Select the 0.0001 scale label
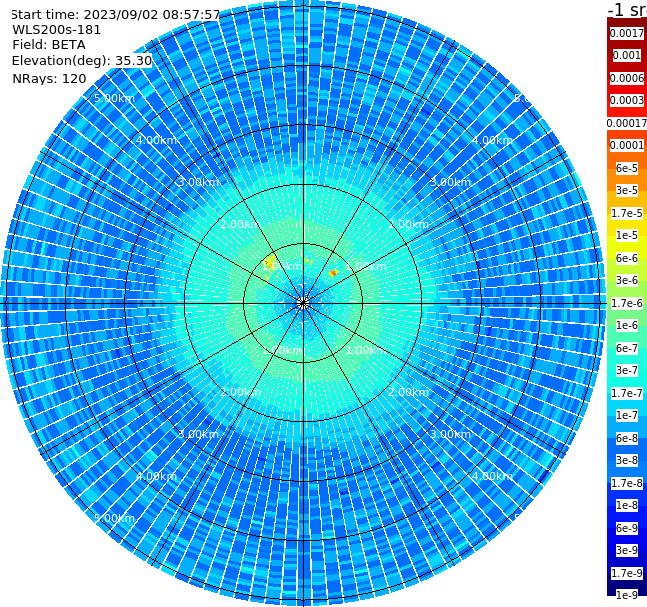 627,145
